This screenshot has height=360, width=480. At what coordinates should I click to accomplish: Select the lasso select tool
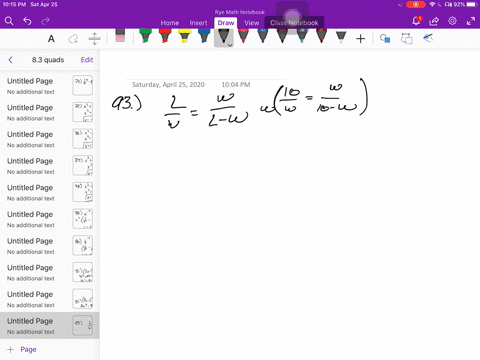point(73,39)
